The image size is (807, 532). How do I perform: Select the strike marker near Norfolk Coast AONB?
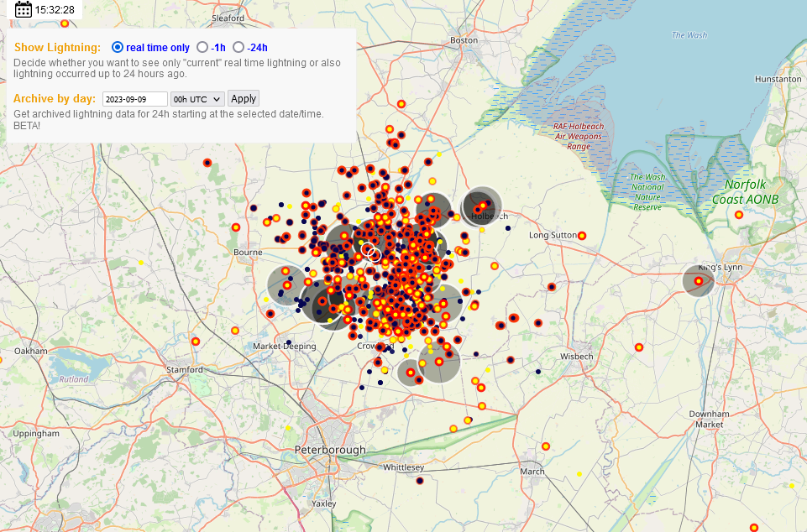coord(739,215)
